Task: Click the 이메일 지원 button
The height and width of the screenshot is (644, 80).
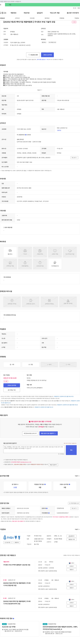Action: point(12,390)
